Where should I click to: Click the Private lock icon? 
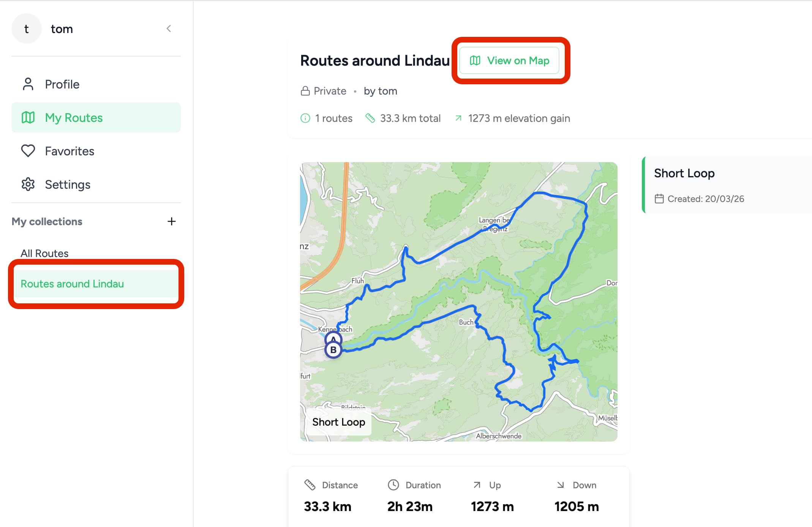click(x=305, y=91)
